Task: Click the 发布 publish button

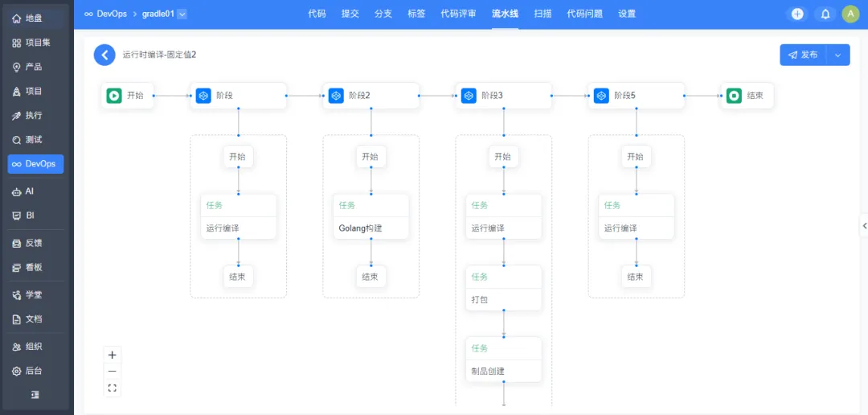Action: [x=803, y=55]
